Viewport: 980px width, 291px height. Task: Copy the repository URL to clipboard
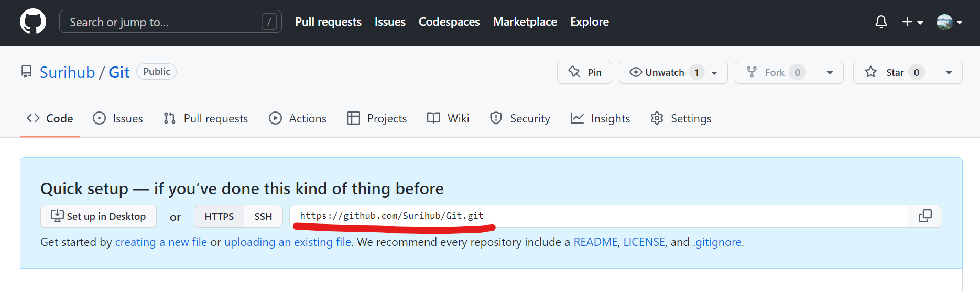[x=925, y=216]
